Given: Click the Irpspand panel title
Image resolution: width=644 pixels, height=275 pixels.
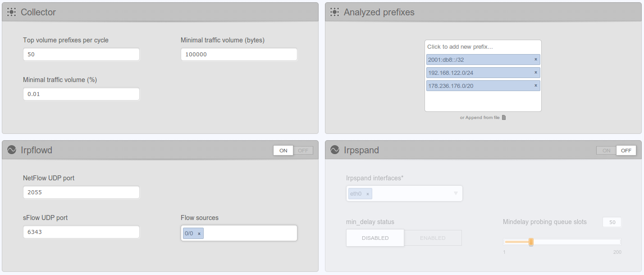Looking at the screenshot, I should pos(361,150).
